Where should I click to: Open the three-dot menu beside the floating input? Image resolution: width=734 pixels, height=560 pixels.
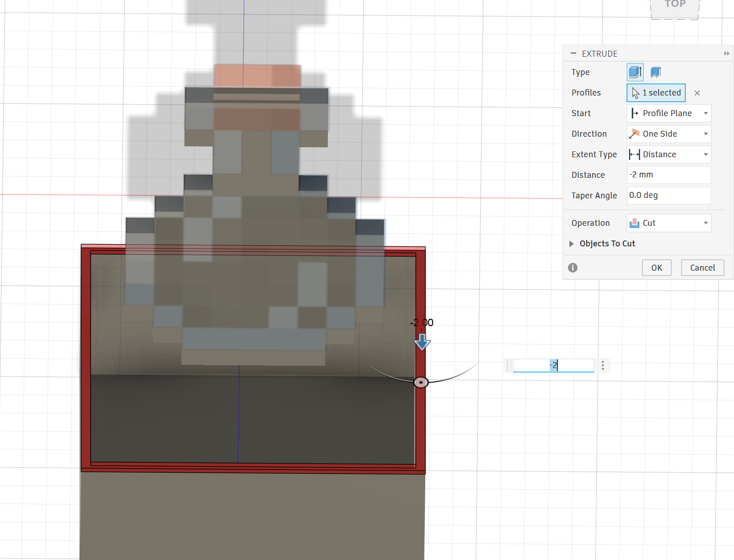click(x=603, y=365)
